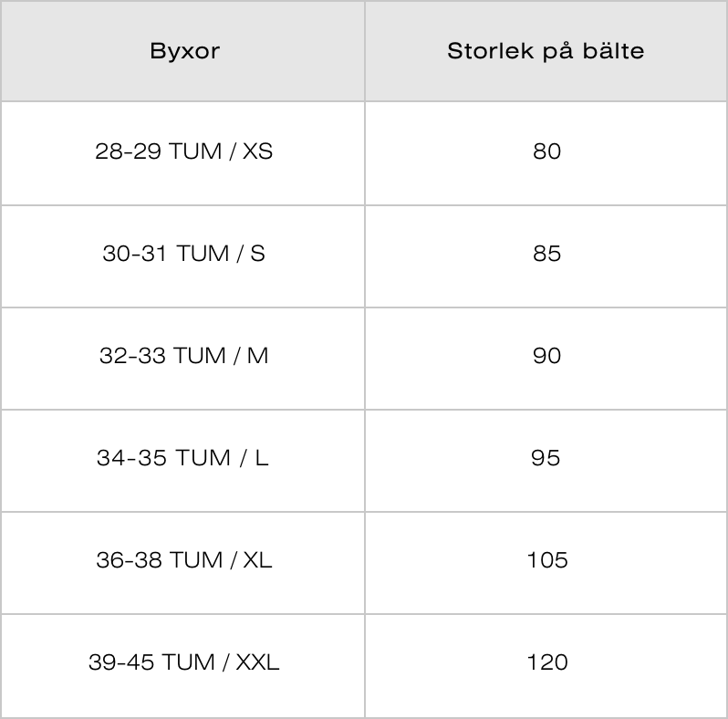Click the word TUM in the M row
Viewport: 728px width, 719px height.
200,356
